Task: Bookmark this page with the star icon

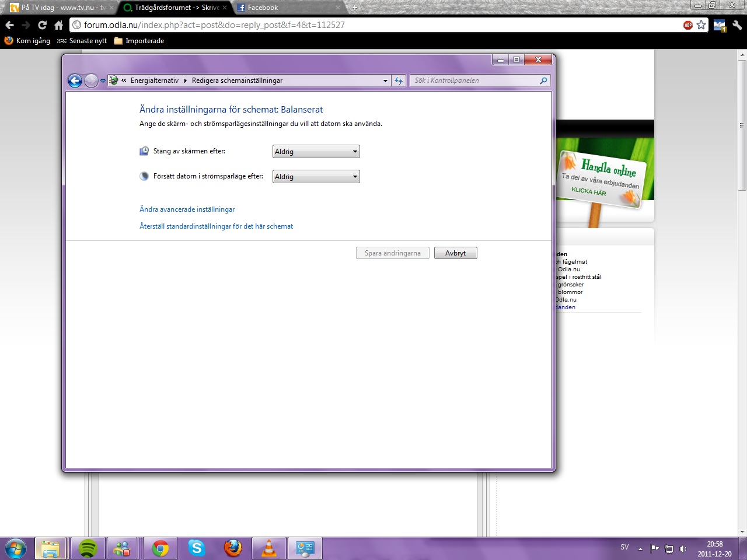Action: coord(701,25)
